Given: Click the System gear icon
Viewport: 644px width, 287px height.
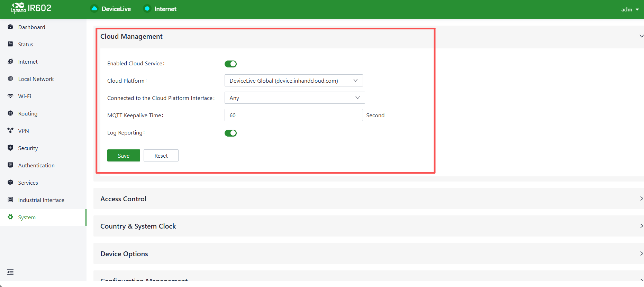Looking at the screenshot, I should pyautogui.click(x=10, y=217).
